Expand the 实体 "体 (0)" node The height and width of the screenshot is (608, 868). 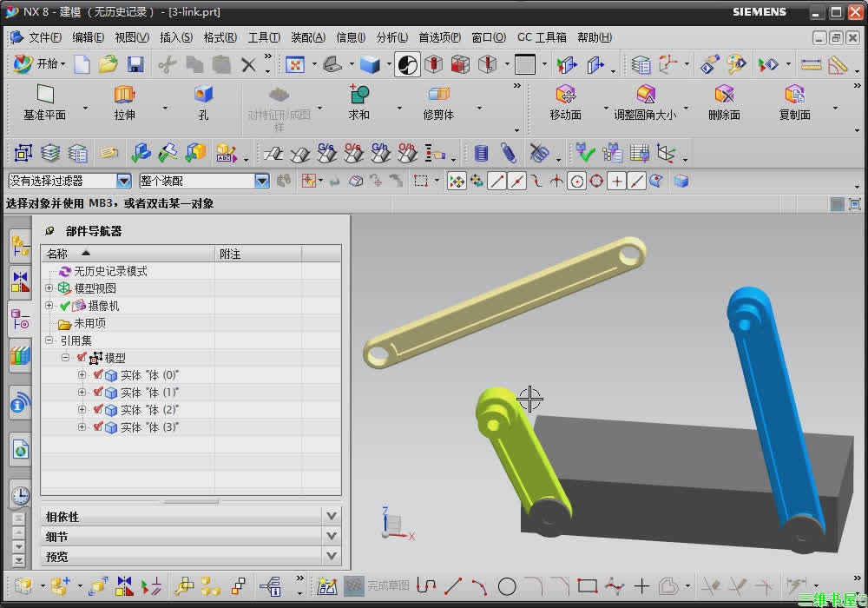(82, 375)
